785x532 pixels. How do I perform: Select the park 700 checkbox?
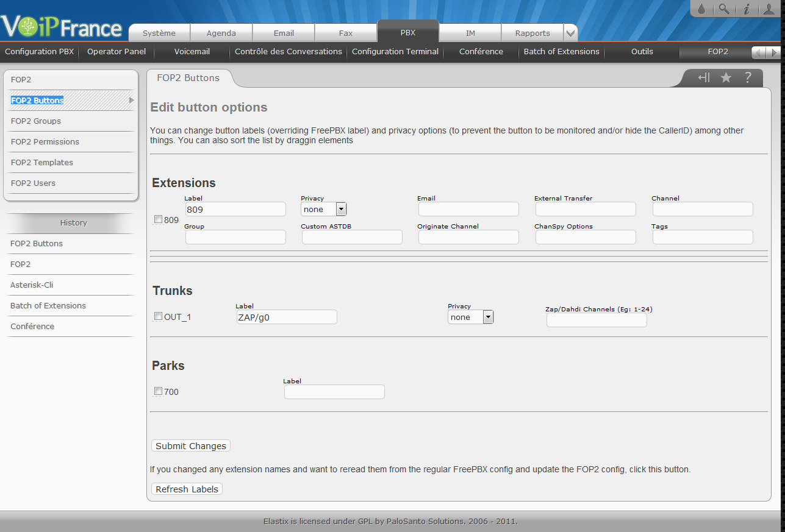pyautogui.click(x=159, y=391)
